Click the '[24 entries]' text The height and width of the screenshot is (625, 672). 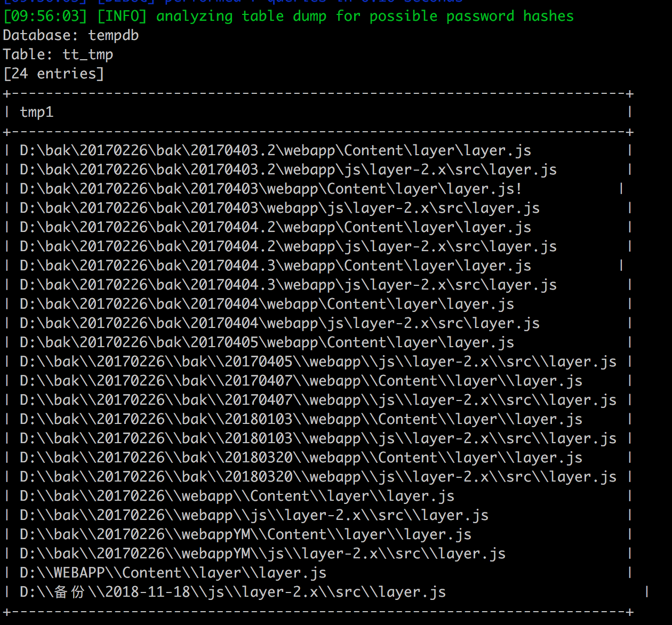(x=53, y=74)
